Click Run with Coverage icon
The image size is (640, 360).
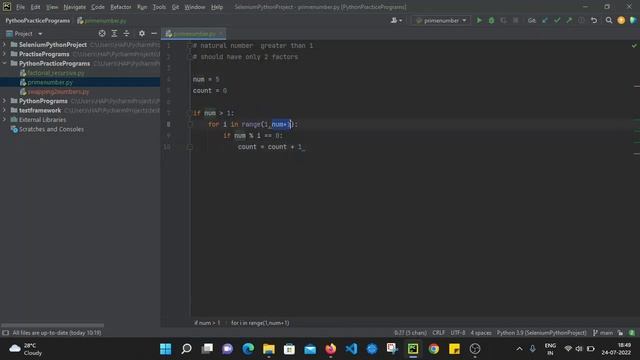[504, 20]
